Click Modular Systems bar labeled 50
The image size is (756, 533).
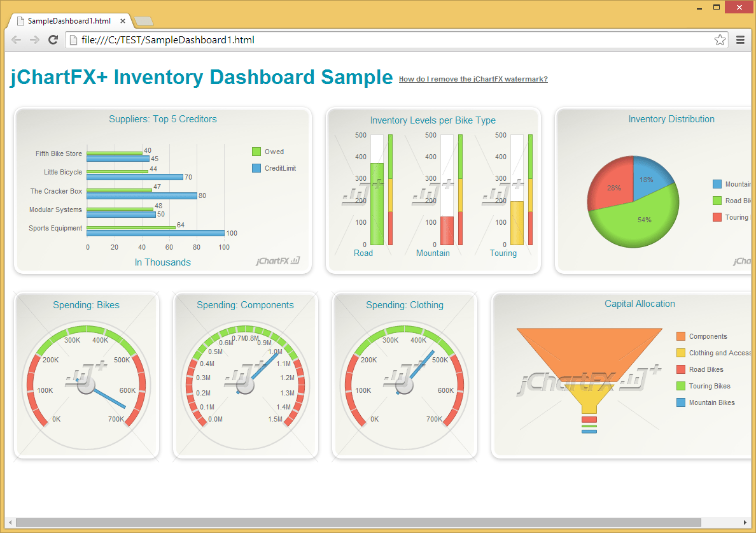pos(121,214)
